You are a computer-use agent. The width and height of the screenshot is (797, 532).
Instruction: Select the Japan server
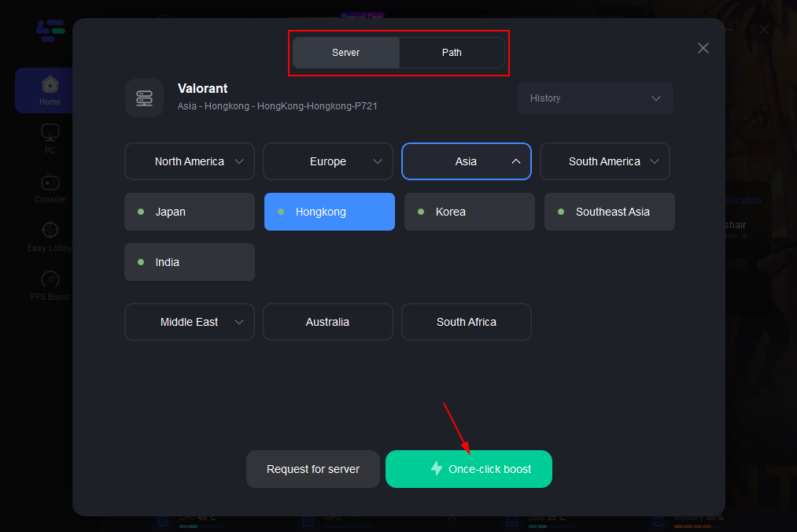point(189,212)
